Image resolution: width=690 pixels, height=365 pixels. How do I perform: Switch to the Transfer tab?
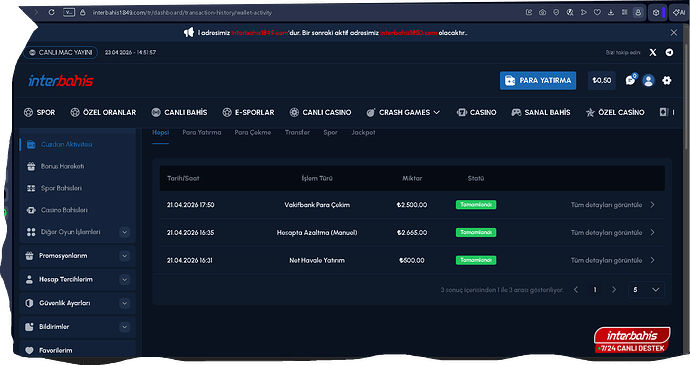[297, 133]
